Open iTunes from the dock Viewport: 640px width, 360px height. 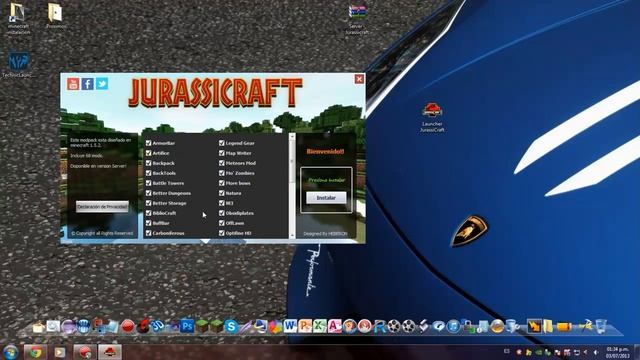453,326
